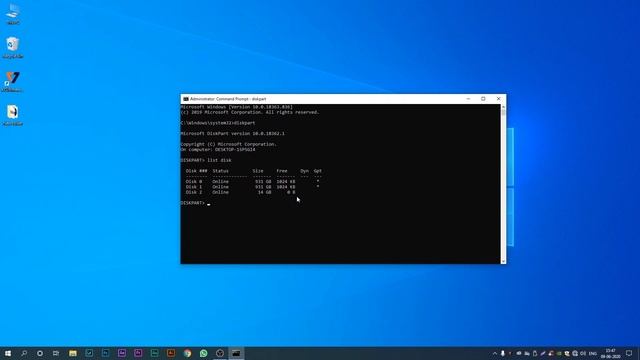Launch the first blue Adobe taskbar app

pos(89,353)
